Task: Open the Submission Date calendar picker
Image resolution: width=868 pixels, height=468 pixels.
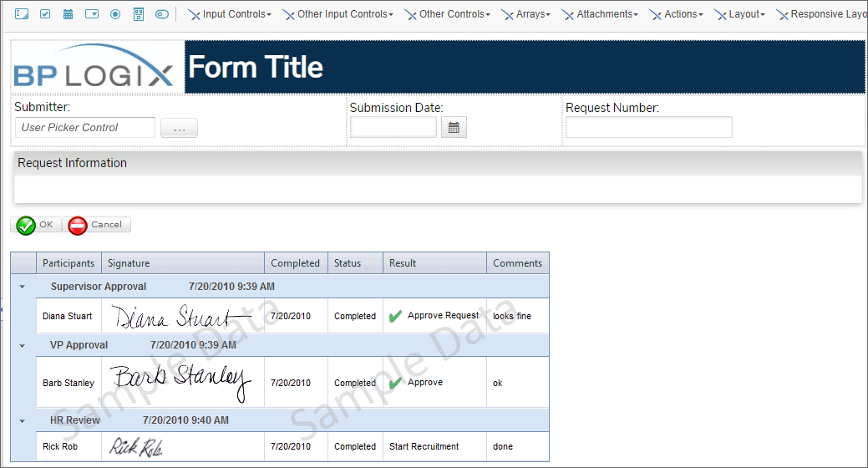Action: (454, 127)
